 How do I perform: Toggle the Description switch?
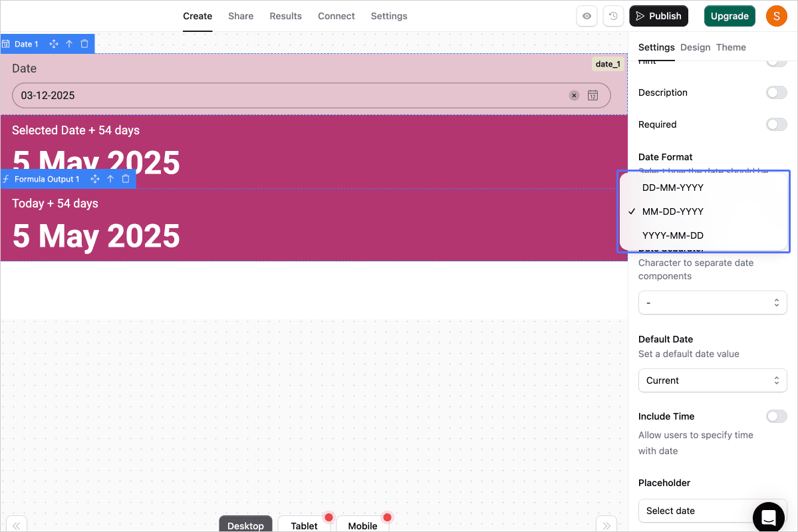[x=777, y=92]
